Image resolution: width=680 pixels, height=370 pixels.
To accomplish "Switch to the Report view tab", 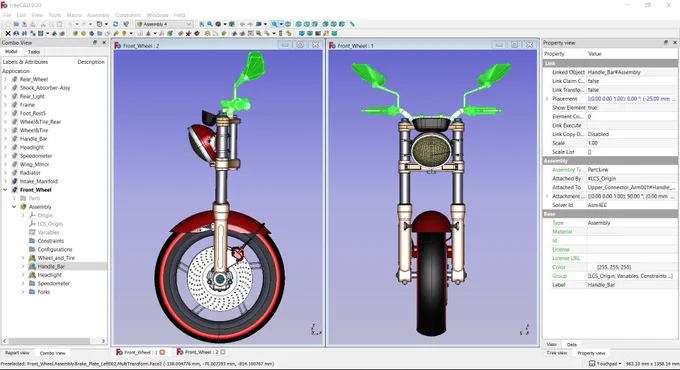I will [x=17, y=353].
